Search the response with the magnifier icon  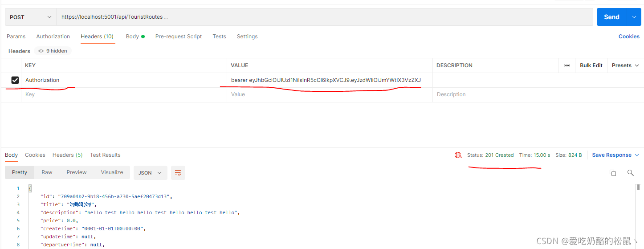(631, 173)
